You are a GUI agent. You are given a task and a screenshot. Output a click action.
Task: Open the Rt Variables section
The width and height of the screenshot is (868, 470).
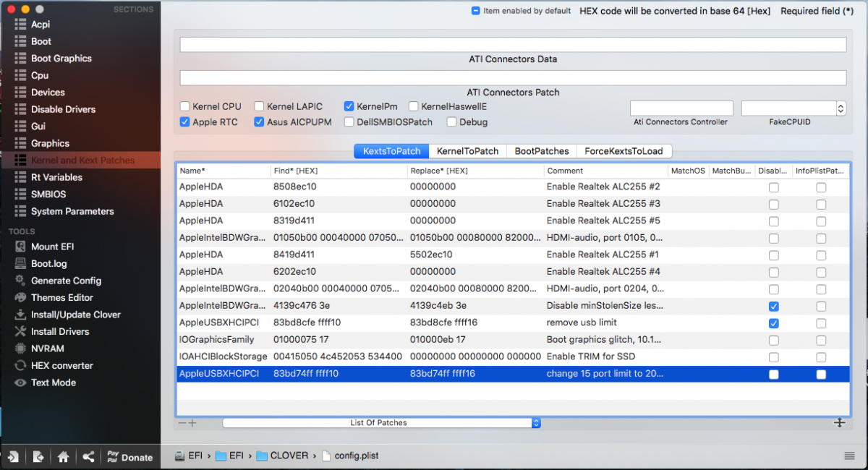click(x=56, y=177)
